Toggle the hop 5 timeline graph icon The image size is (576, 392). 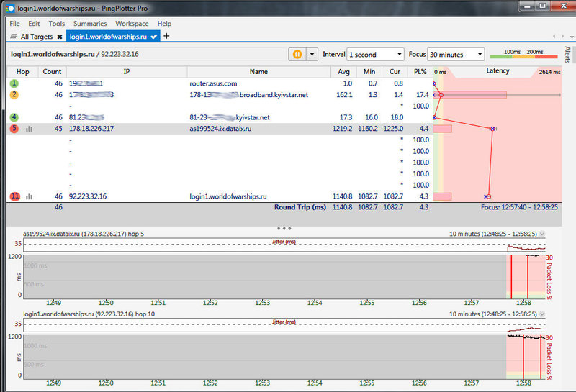(x=29, y=129)
